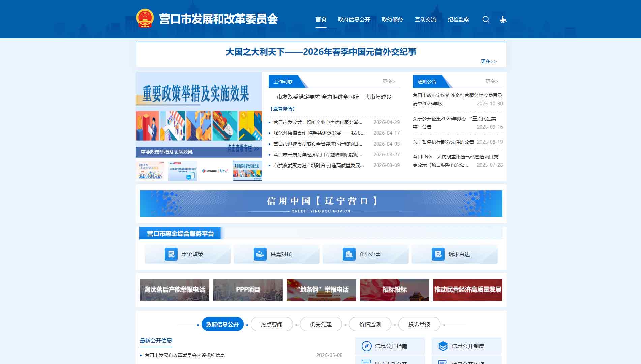Open notice 关于暂停执行部分文件的公告
This screenshot has height=364, width=641.
[443, 142]
